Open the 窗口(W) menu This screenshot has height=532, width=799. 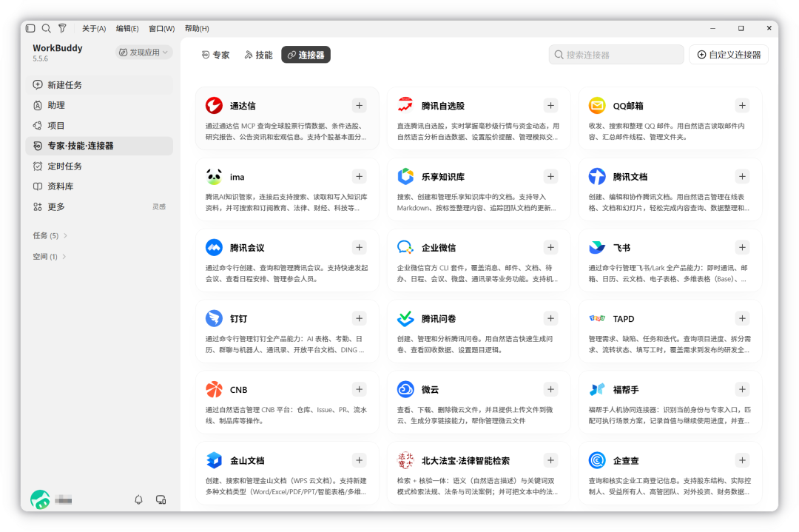click(161, 29)
